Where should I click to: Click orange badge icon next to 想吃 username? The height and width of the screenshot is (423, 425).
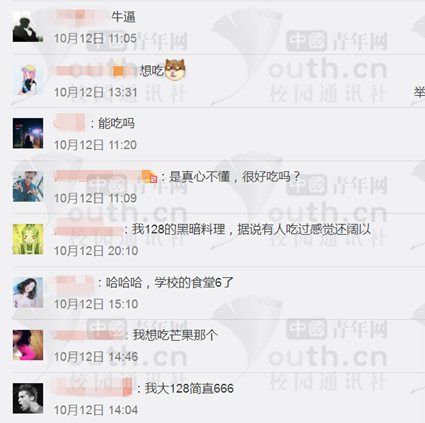[118, 70]
